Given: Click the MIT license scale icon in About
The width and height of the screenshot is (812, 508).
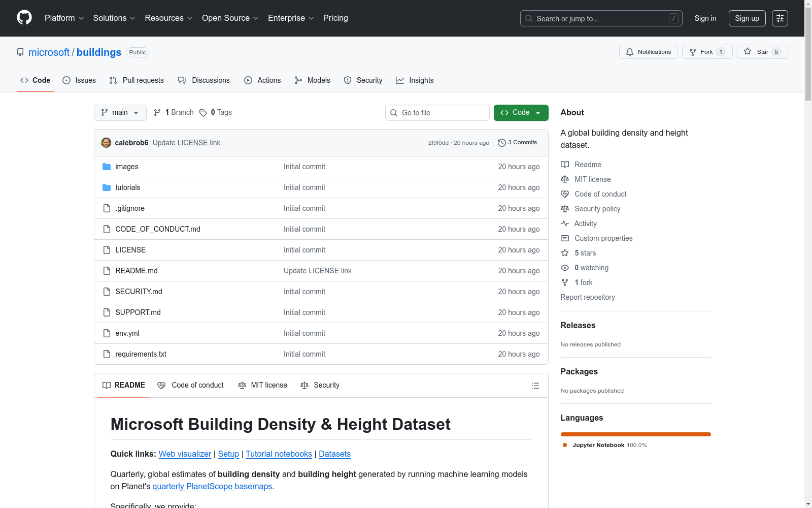Looking at the screenshot, I should click(565, 179).
